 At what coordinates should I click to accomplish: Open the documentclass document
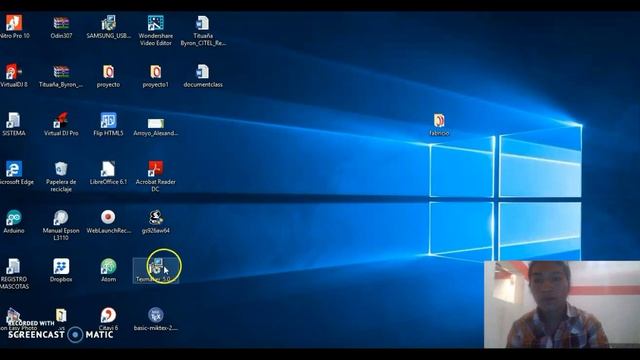coord(203,72)
